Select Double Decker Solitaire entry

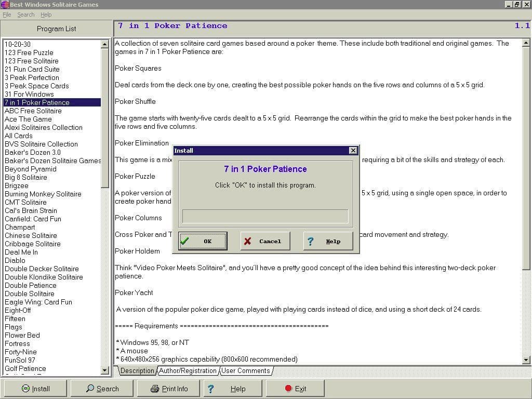52,269
